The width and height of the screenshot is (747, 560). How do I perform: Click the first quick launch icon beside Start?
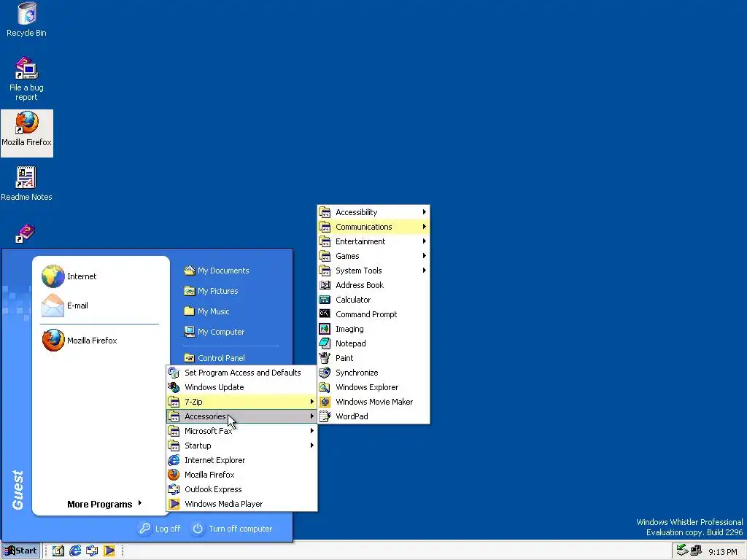[58, 551]
